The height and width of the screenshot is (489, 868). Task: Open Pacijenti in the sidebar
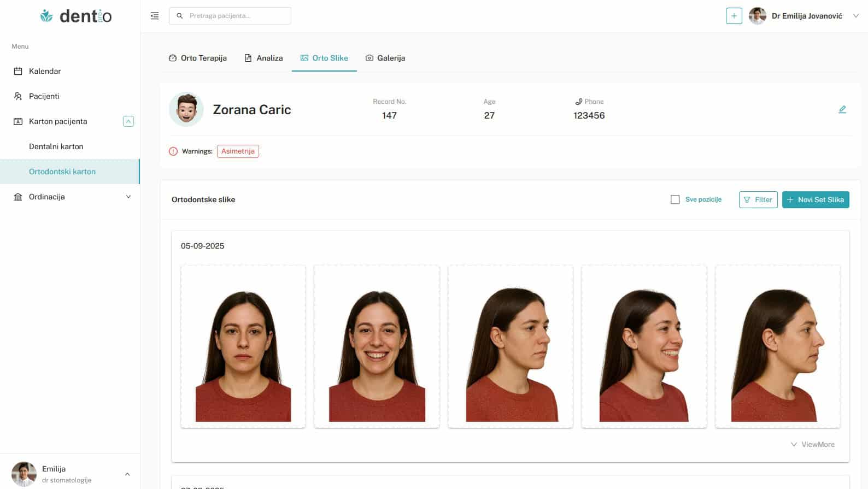[44, 96]
